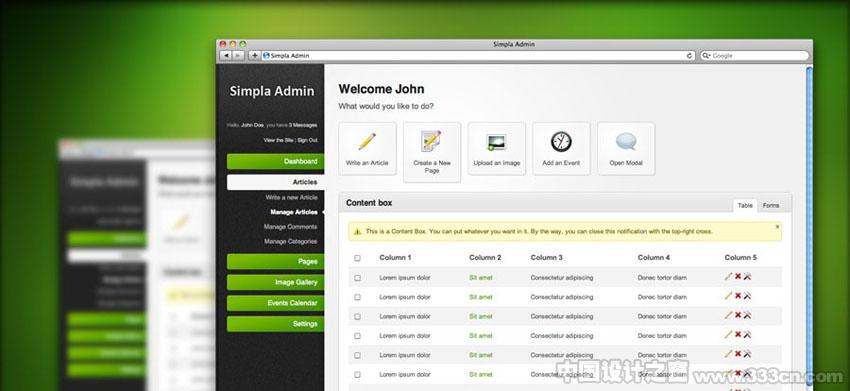Expand the Pages sidebar section

click(275, 261)
